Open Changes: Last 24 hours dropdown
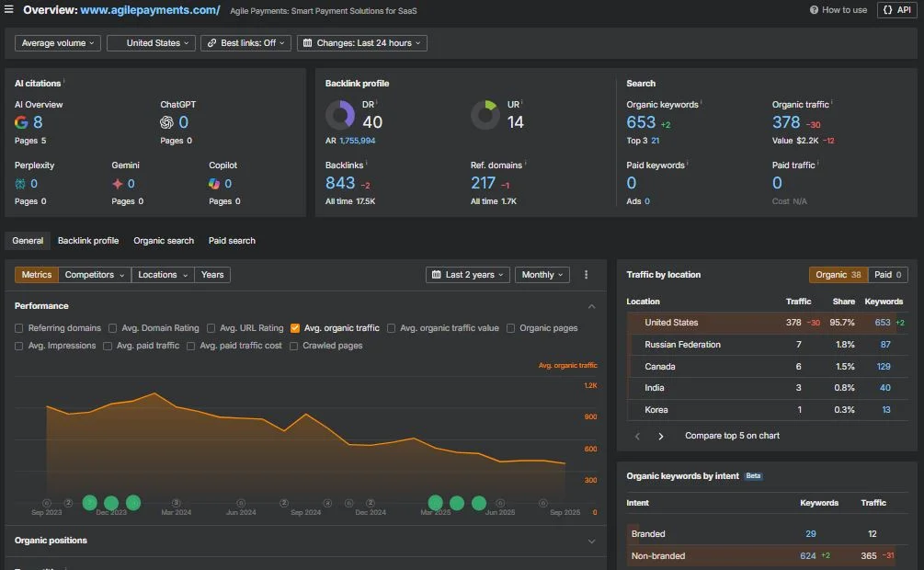924x570 pixels. 362,43
